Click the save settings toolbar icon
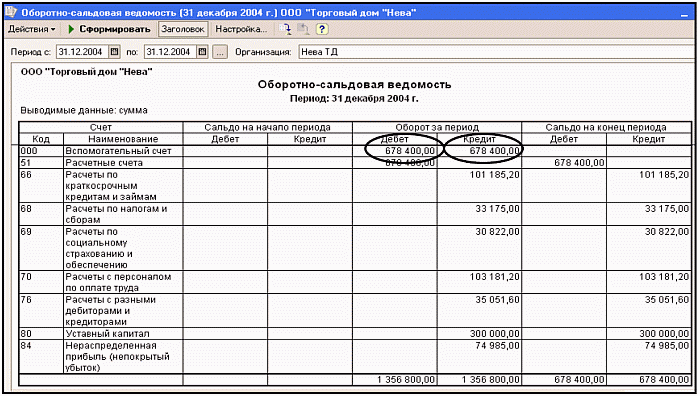The width and height of the screenshot is (700, 396). [x=285, y=29]
